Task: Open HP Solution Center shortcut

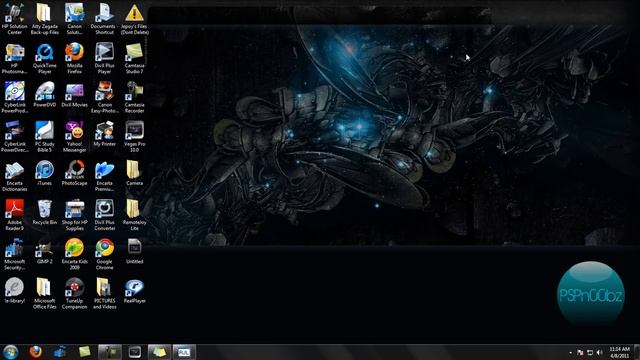Action: [14, 19]
